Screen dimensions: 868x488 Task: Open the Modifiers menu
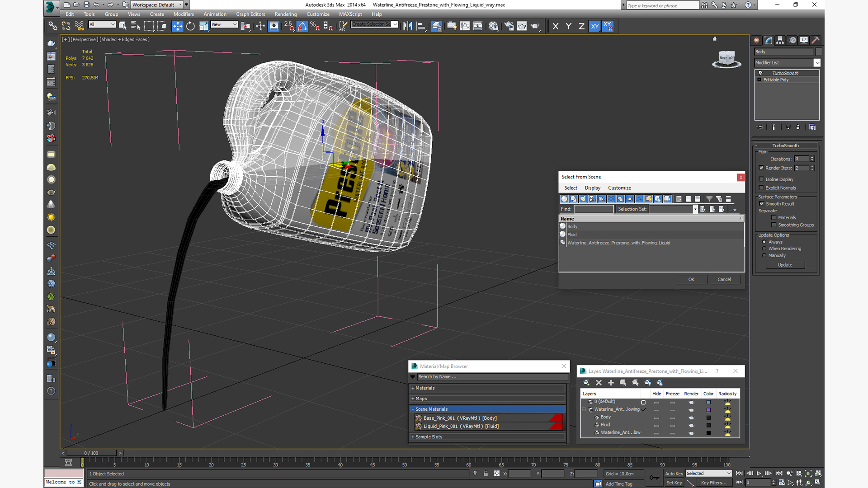click(x=183, y=14)
